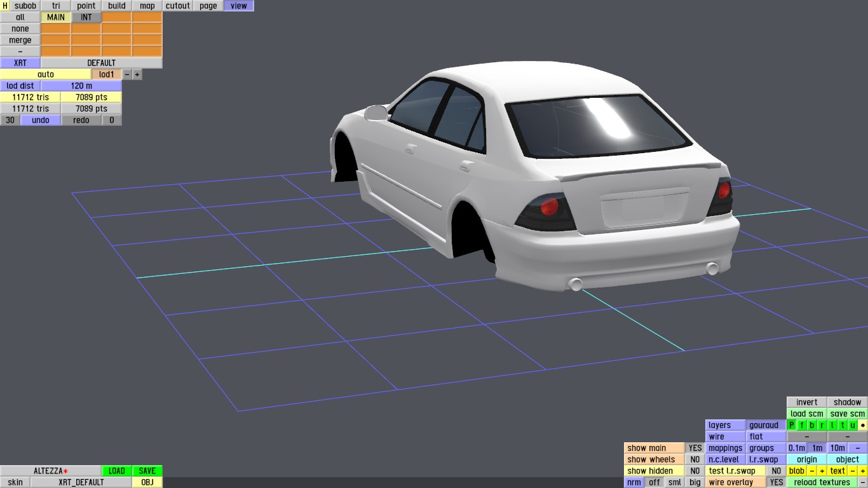The height and width of the screenshot is (488, 868).
Task: Select the lod1 button
Action: click(x=107, y=74)
